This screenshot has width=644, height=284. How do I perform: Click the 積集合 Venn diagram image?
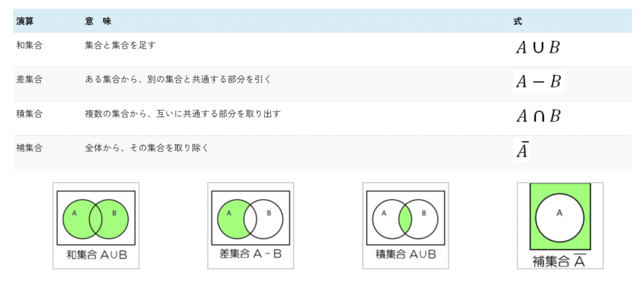click(x=406, y=225)
